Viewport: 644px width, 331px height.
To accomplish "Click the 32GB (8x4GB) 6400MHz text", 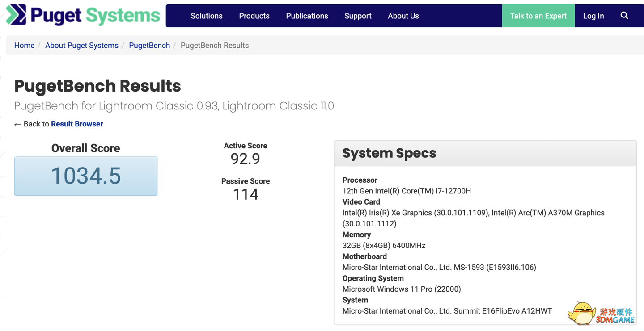I will [x=384, y=246].
